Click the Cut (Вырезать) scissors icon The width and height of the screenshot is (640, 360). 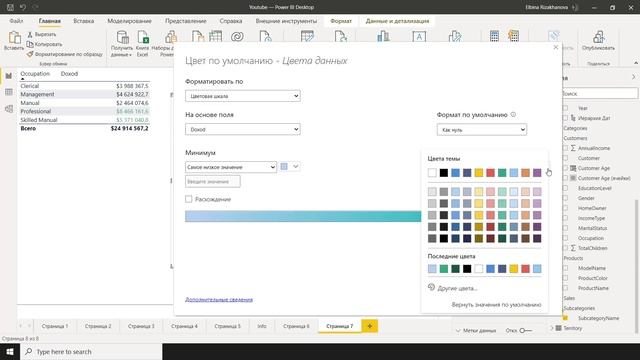tap(30, 34)
